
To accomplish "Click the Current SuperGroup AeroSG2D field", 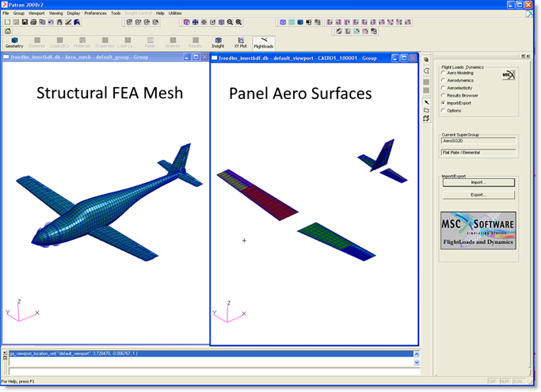I will click(x=478, y=141).
